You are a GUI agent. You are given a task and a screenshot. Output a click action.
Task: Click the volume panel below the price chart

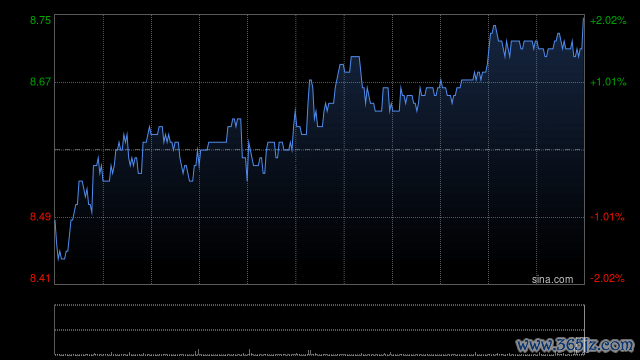(320, 329)
